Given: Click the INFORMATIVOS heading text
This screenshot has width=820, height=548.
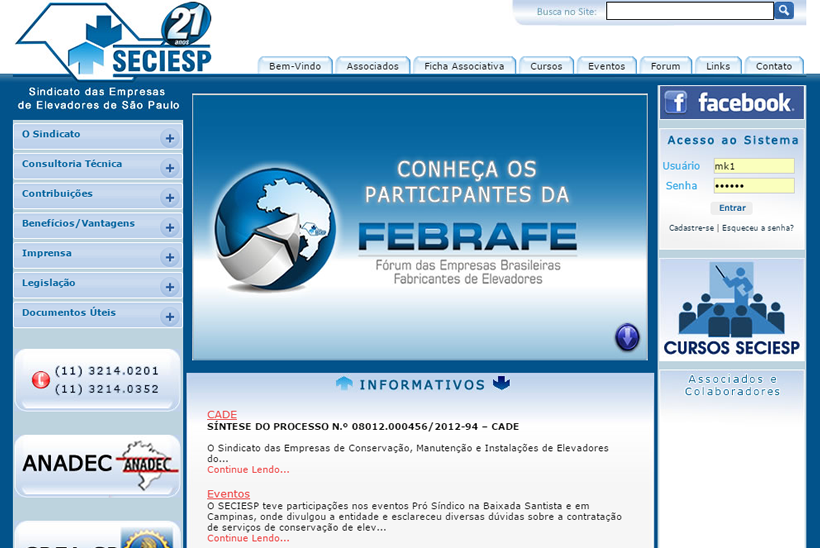Looking at the screenshot, I should pyautogui.click(x=422, y=385).
